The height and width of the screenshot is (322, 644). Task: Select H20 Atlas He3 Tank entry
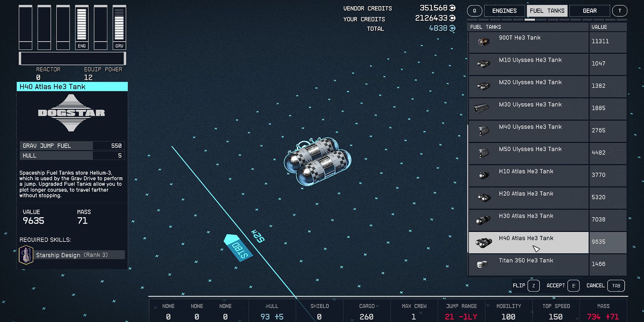pyautogui.click(x=528, y=198)
